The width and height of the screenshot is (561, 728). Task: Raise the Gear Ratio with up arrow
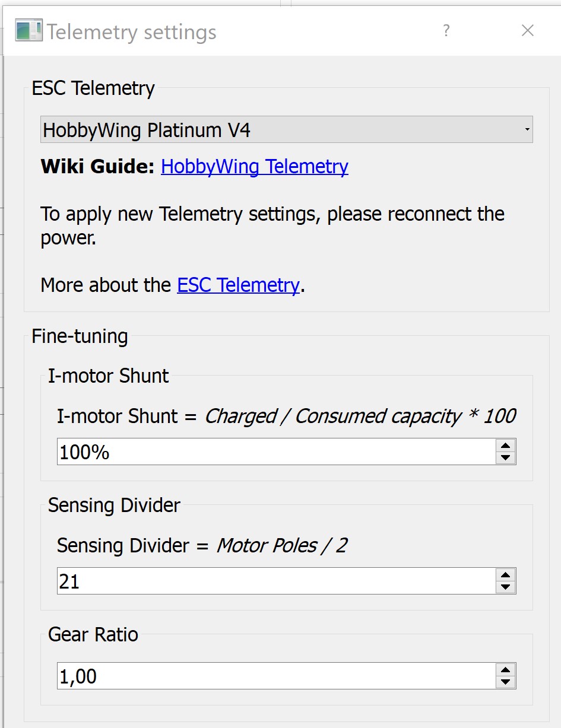(505, 670)
